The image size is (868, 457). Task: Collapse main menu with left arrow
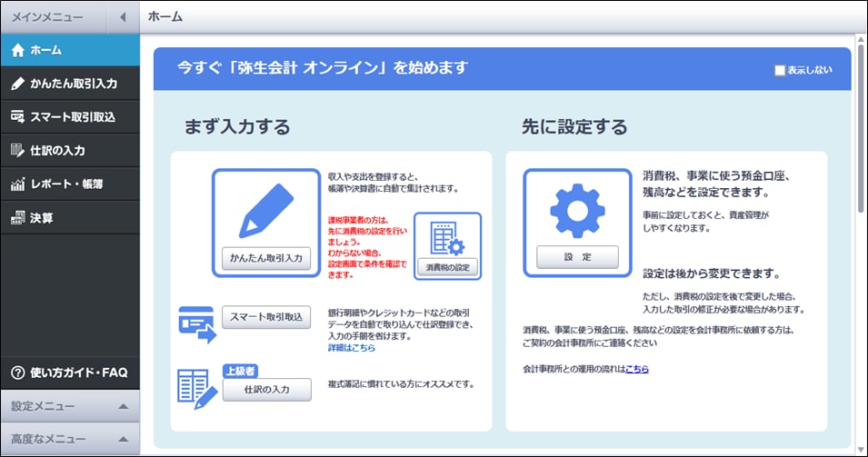point(123,17)
